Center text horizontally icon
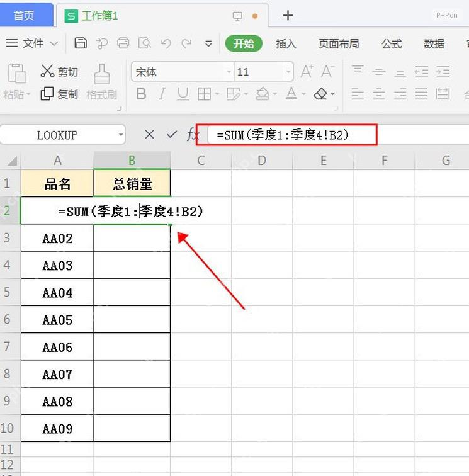The height and width of the screenshot is (476, 469). 379,94
